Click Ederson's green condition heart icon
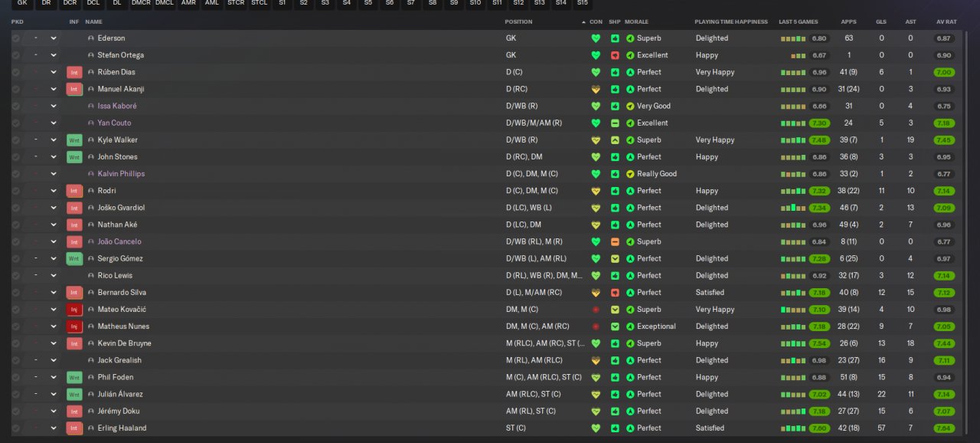 pyautogui.click(x=596, y=38)
